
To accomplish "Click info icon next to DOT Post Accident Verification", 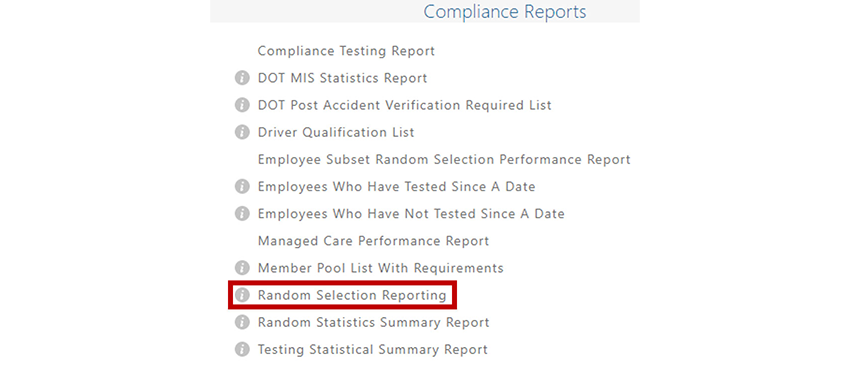I will click(x=242, y=105).
